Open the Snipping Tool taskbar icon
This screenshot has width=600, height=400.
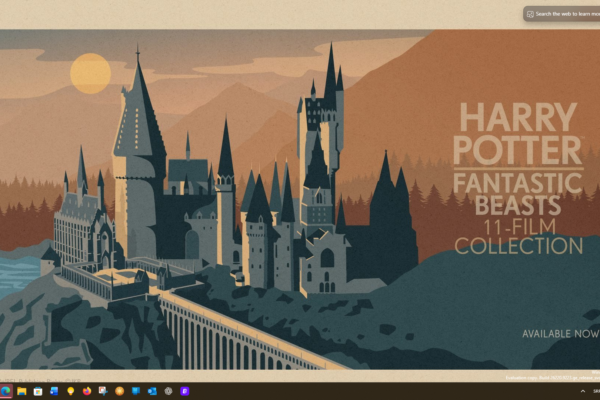coord(103,391)
